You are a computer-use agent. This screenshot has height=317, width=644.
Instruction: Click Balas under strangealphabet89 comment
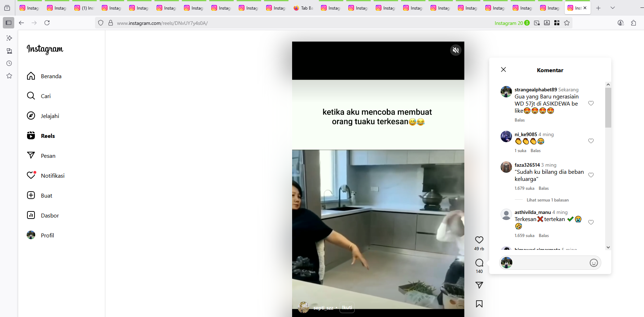[519, 120]
